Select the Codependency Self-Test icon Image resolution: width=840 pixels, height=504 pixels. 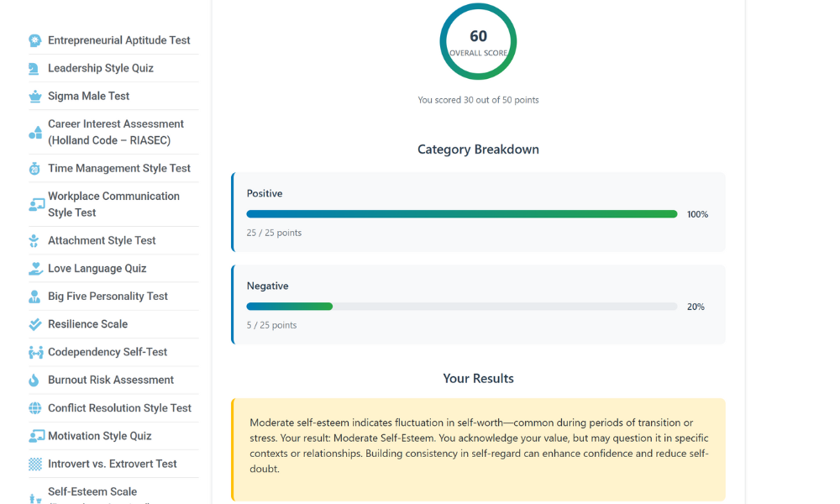(34, 351)
